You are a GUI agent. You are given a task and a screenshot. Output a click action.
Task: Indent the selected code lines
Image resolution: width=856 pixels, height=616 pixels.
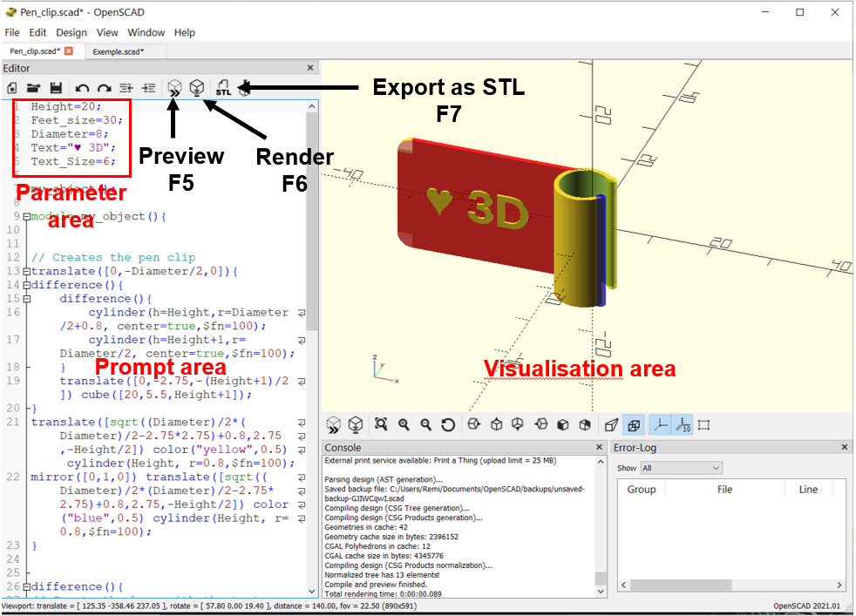tap(148, 88)
